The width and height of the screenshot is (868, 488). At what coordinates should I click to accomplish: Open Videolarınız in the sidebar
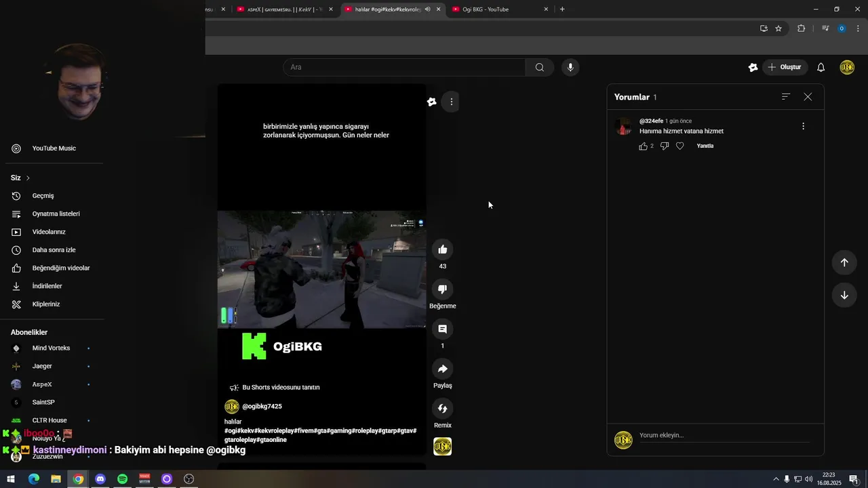[x=53, y=232]
